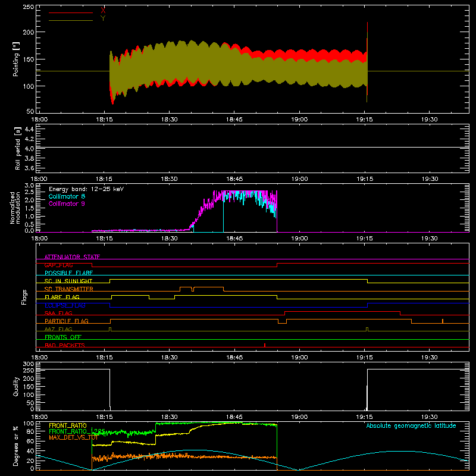This screenshot has width=476, height=476.
Task: Click the AAZ_FLAG label
Action: pos(58,329)
